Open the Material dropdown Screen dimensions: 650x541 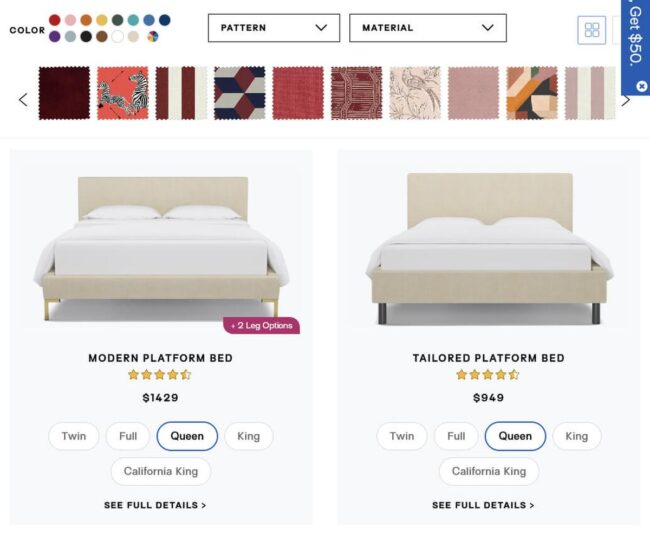click(428, 28)
